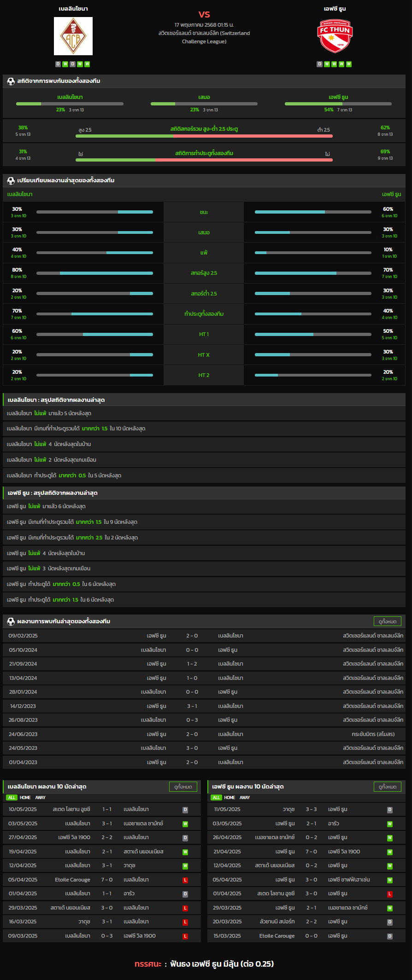Click the 21/09/2024 score 1 - 2
412x980 pixels.
tap(192, 664)
